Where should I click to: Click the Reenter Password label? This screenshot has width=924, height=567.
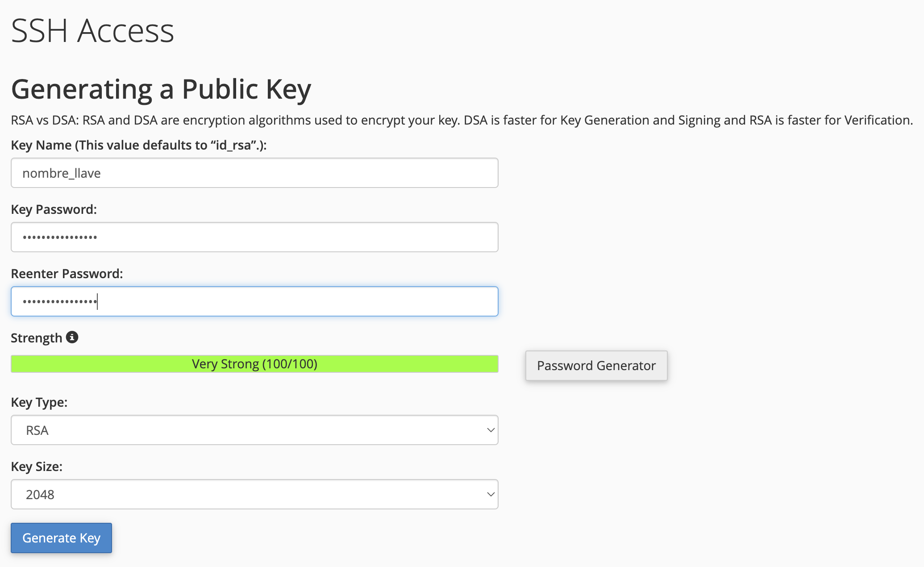[x=67, y=274]
